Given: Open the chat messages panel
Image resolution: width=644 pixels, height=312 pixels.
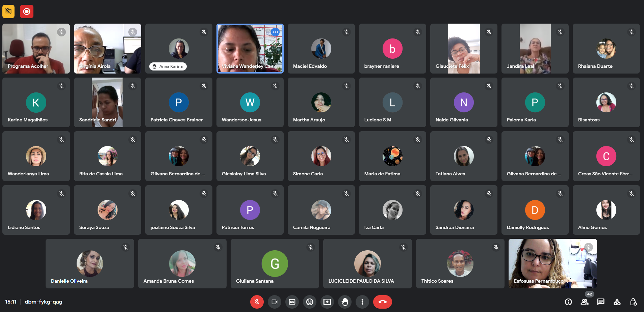Looking at the screenshot, I should click(601, 302).
